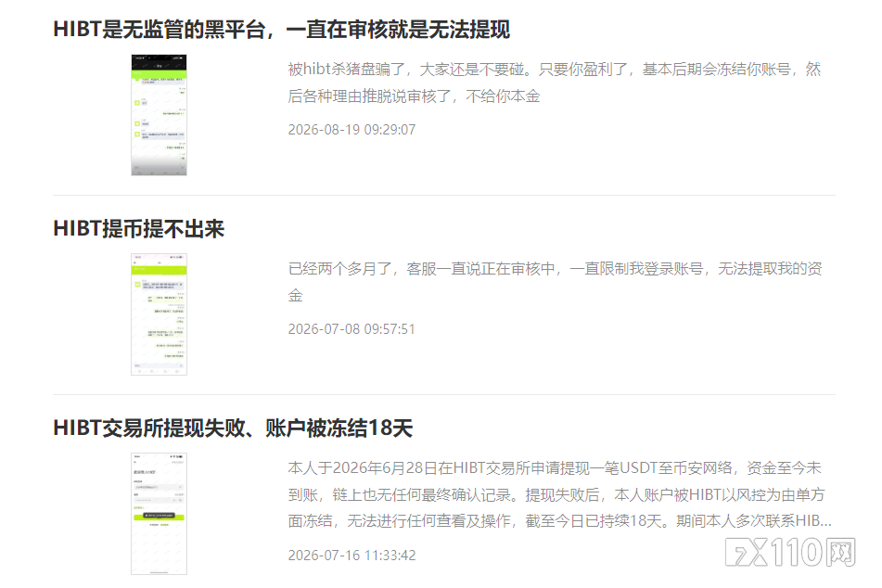The width and height of the screenshot is (882, 588).
Task: View thumbnail for the HIBT提币提不出来 complaint
Action: (159, 314)
